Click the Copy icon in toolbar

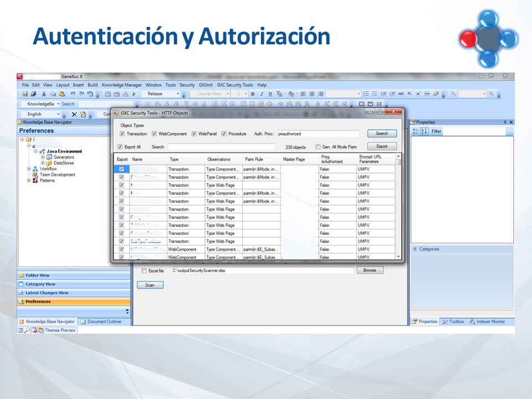click(x=53, y=94)
